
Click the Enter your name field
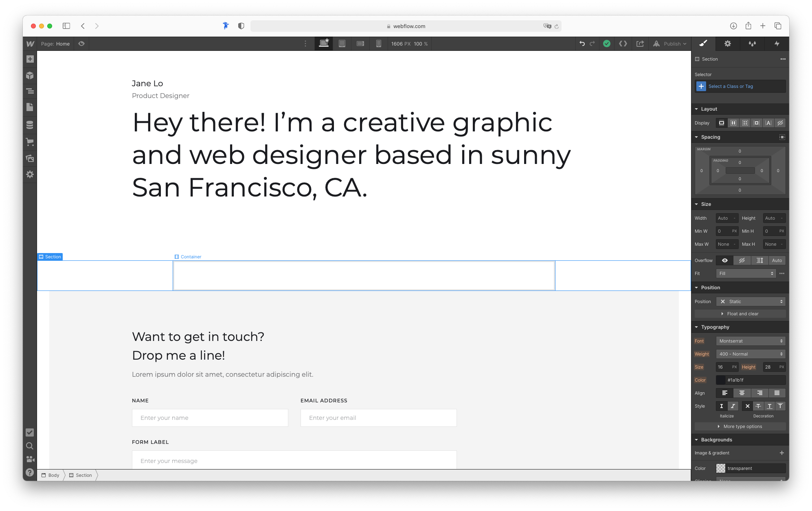[x=210, y=417]
